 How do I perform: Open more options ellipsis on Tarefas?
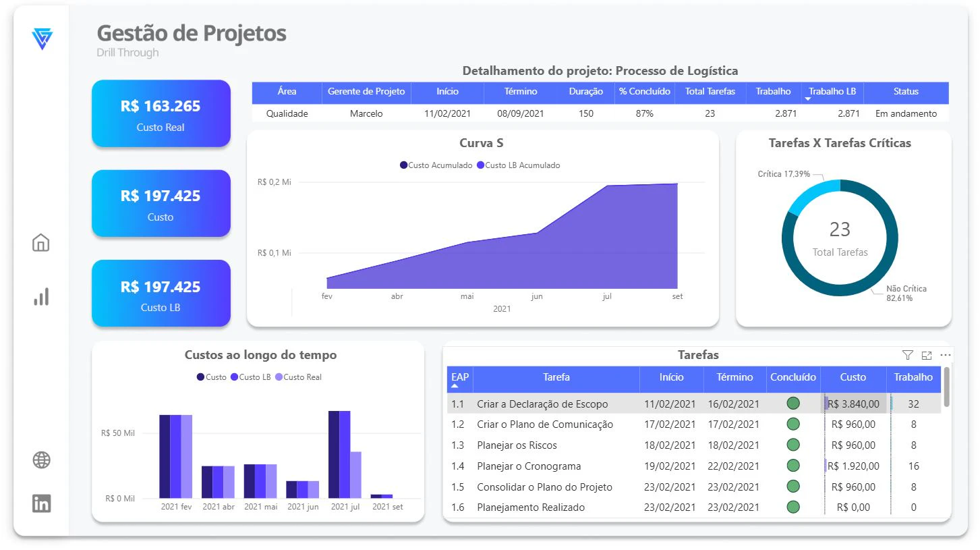(945, 355)
